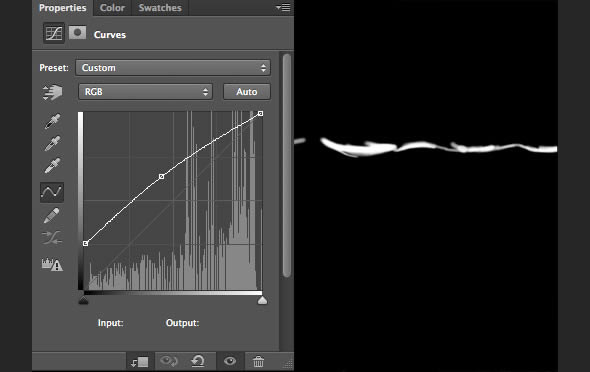Switch to the Swatches tab

[160, 8]
